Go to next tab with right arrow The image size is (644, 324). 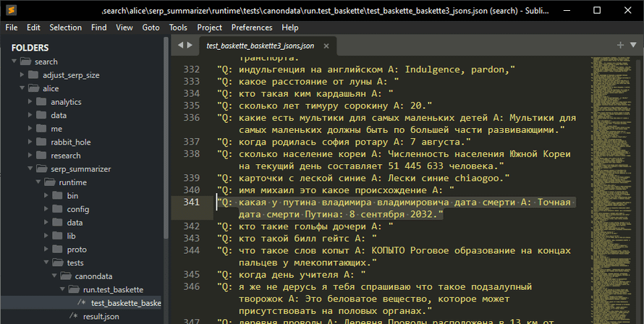coord(190,45)
